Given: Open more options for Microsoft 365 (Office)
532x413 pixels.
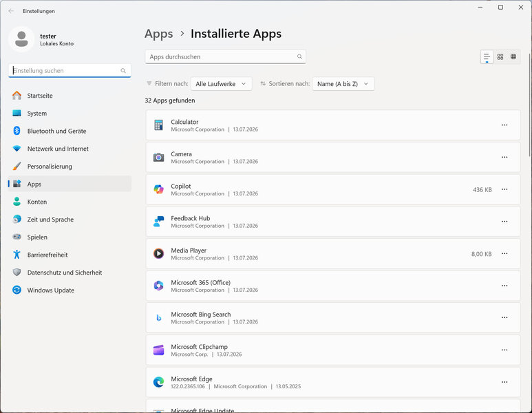Looking at the screenshot, I should pyautogui.click(x=504, y=286).
